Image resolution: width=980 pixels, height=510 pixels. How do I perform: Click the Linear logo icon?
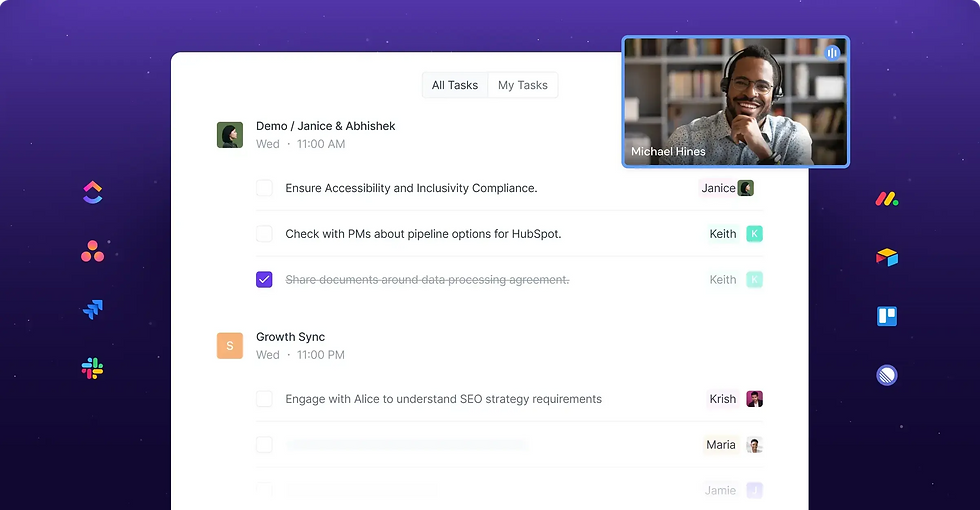887,375
